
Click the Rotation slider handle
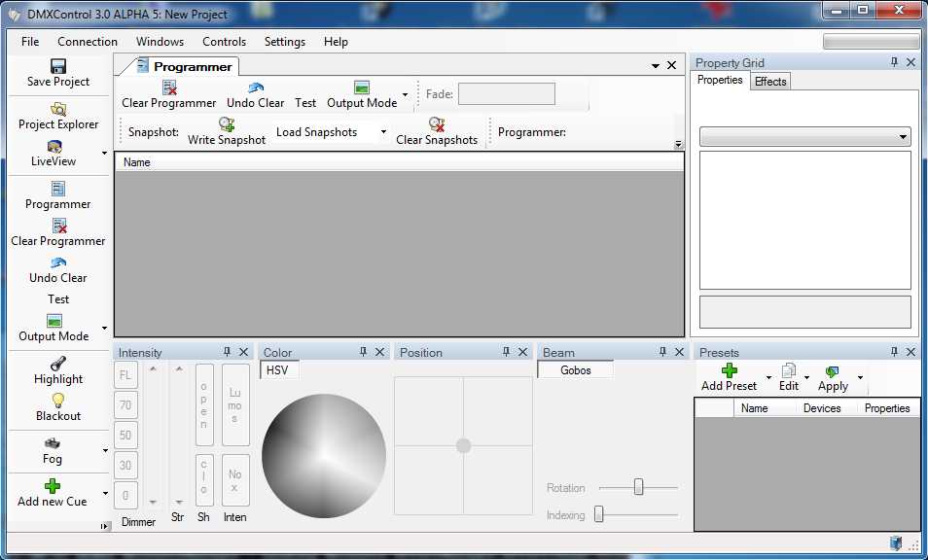[638, 487]
